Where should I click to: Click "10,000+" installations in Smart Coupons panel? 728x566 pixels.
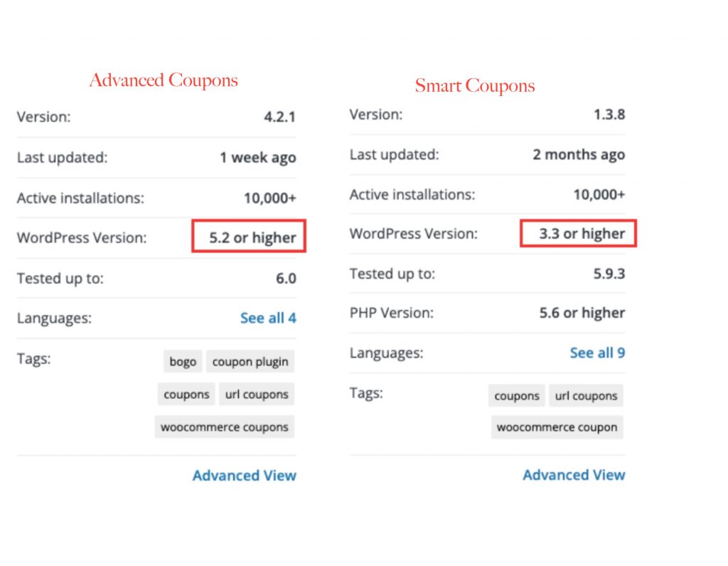[599, 195]
